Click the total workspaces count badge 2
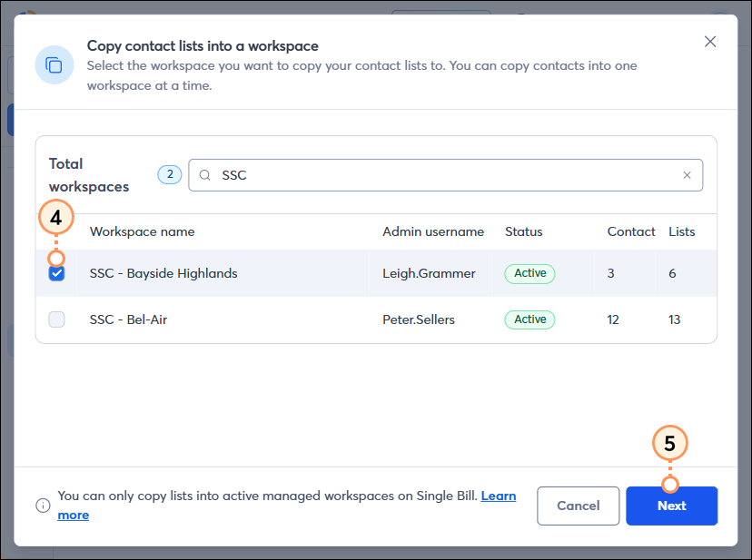Image resolution: width=752 pixels, height=560 pixels. pos(170,174)
